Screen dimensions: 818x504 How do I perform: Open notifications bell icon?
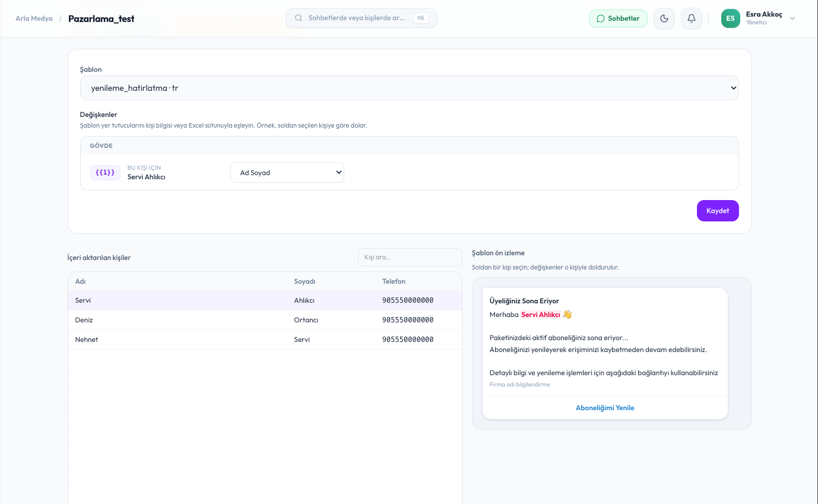(x=692, y=18)
